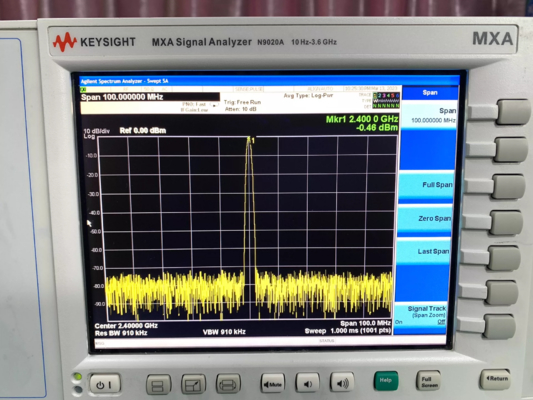
Task: Click the Ref 0.00 dBm label
Action: click(x=143, y=131)
